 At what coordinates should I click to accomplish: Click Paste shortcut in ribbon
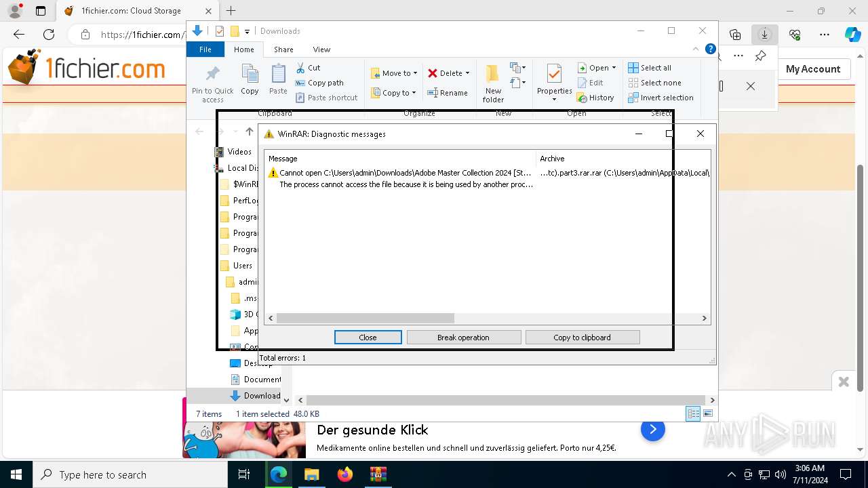[326, 98]
